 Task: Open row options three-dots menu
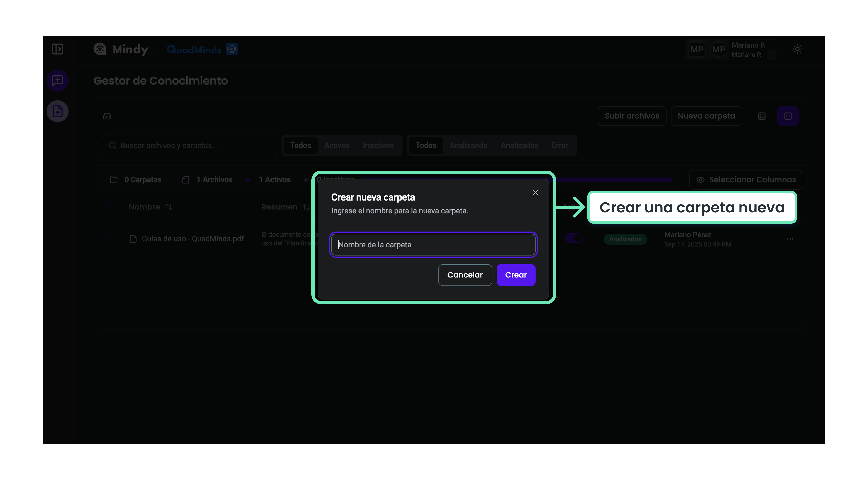[790, 239]
